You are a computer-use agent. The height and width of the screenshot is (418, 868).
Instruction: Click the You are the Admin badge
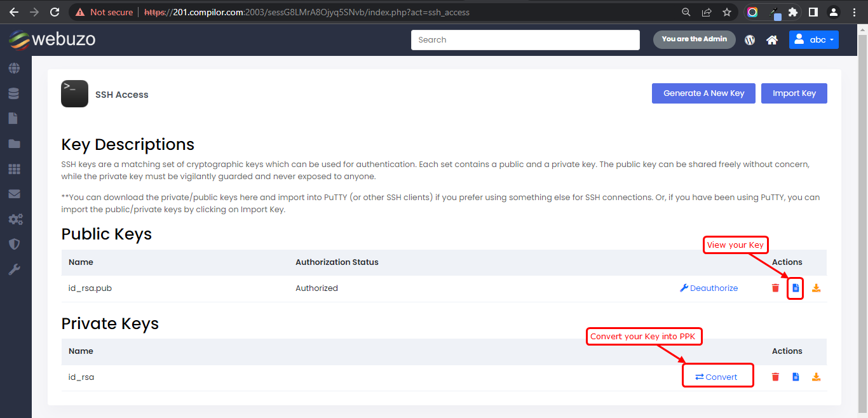(694, 39)
